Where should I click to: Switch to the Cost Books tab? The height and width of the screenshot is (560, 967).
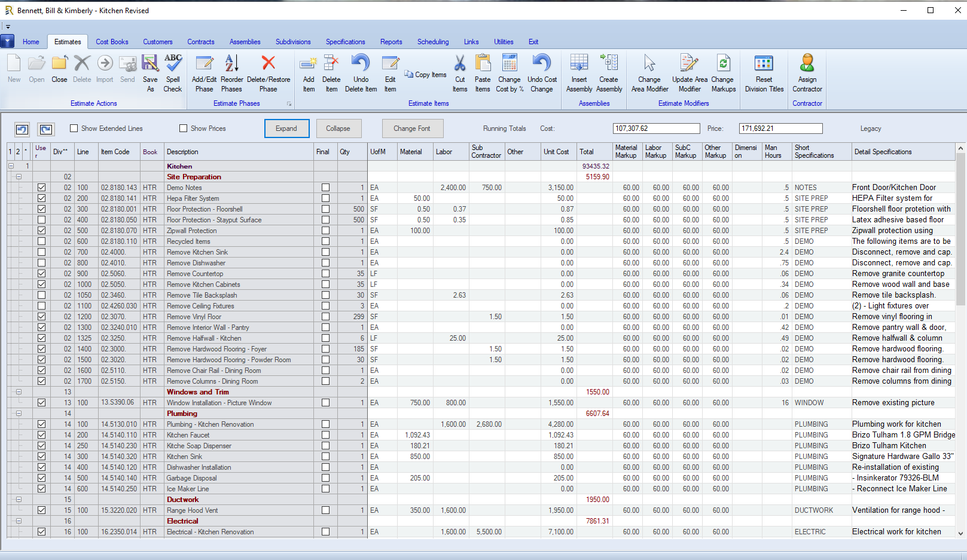(112, 42)
